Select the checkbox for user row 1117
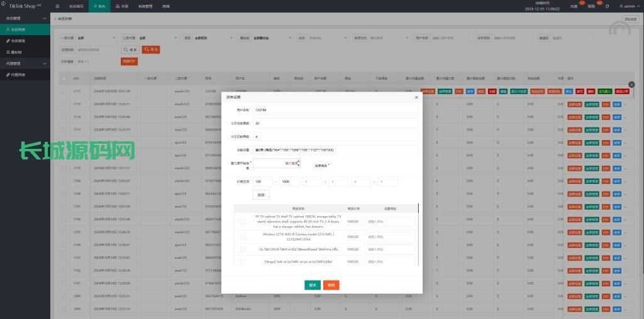The height and width of the screenshot is (319, 644). 64,91
